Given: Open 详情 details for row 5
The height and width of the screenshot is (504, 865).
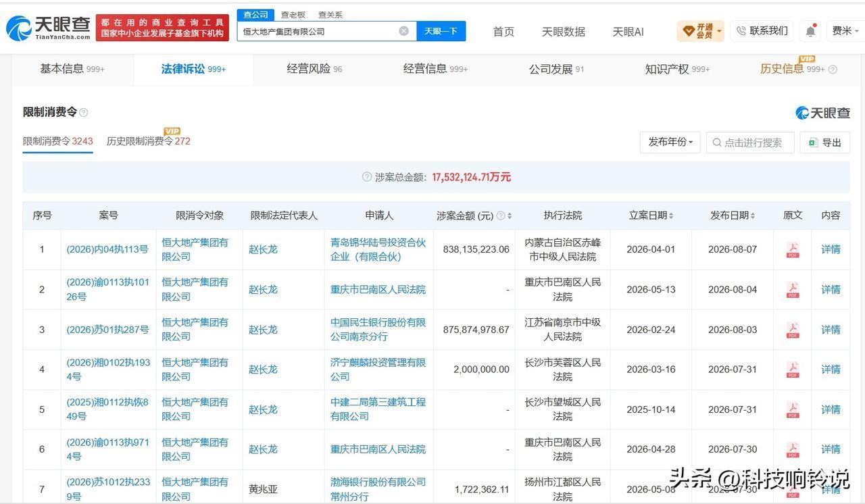Looking at the screenshot, I should 831,409.
